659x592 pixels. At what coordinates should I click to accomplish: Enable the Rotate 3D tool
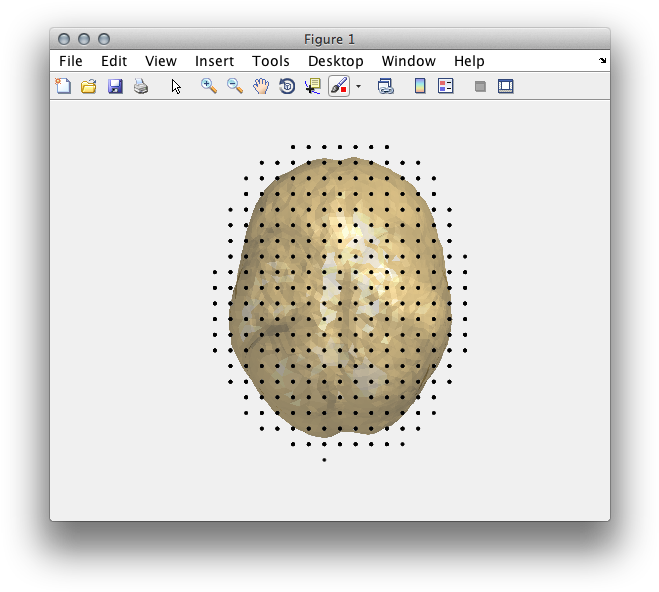[x=287, y=86]
